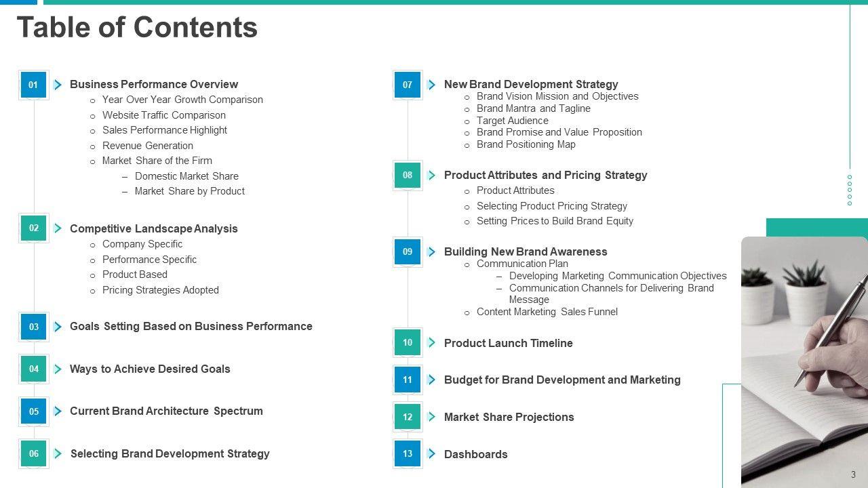Image resolution: width=868 pixels, height=488 pixels.
Task: Click the 05 number square icon
Action: [33, 411]
